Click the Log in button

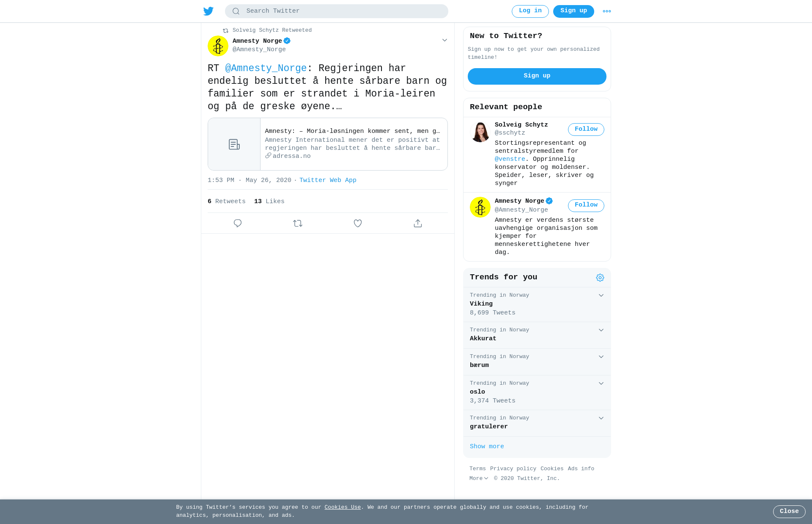click(x=530, y=11)
